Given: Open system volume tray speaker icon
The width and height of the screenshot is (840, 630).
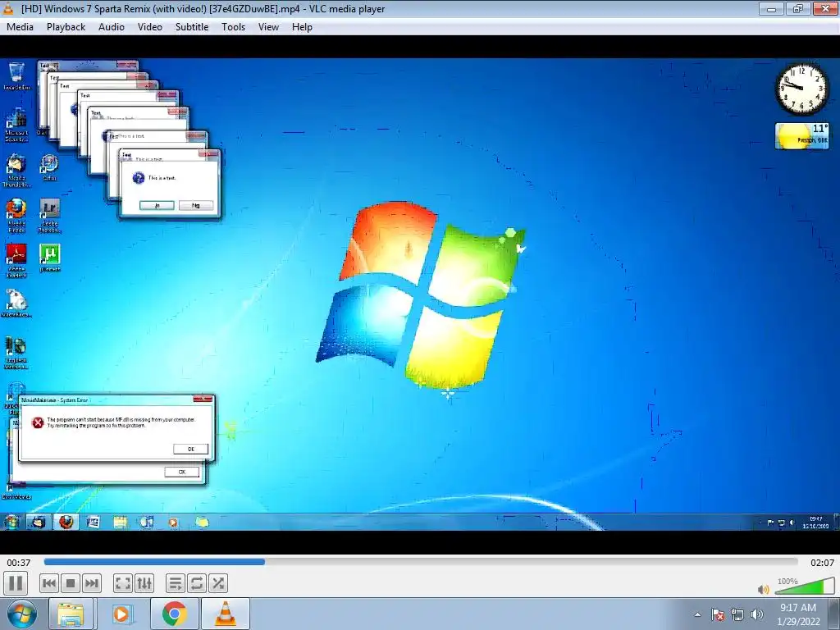Looking at the screenshot, I should click(x=757, y=614).
